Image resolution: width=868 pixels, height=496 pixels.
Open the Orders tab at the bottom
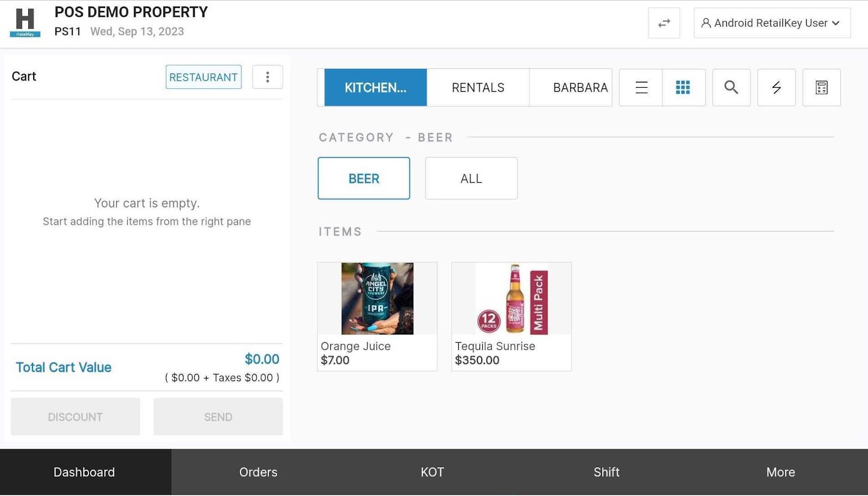click(258, 472)
